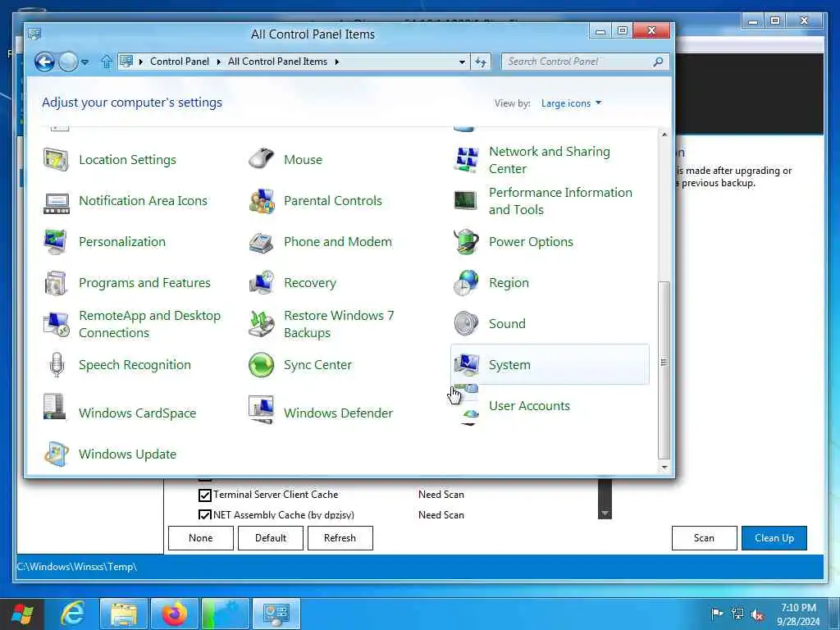Click the Control Panel scrollbar up arrow
The image size is (840, 630).
pyautogui.click(x=664, y=135)
